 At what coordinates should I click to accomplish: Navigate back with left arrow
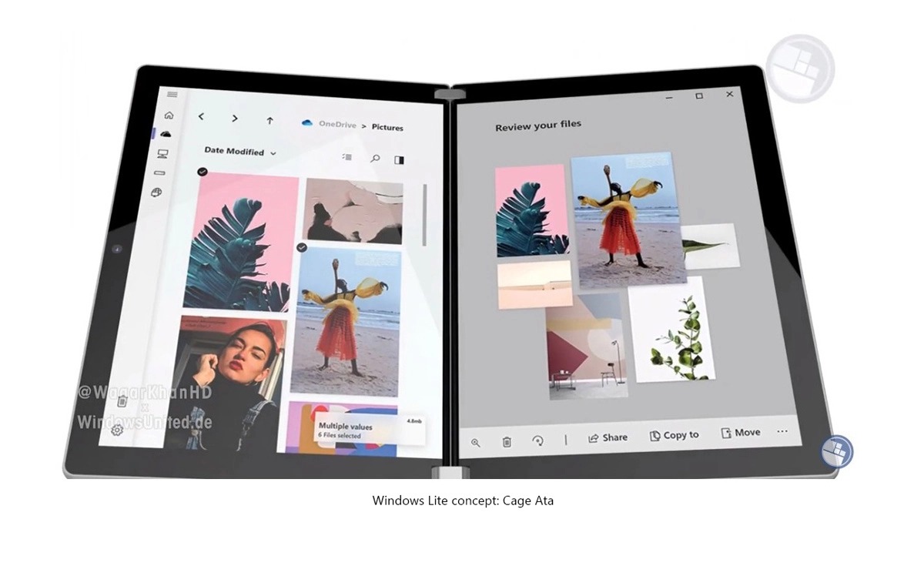pyautogui.click(x=201, y=117)
